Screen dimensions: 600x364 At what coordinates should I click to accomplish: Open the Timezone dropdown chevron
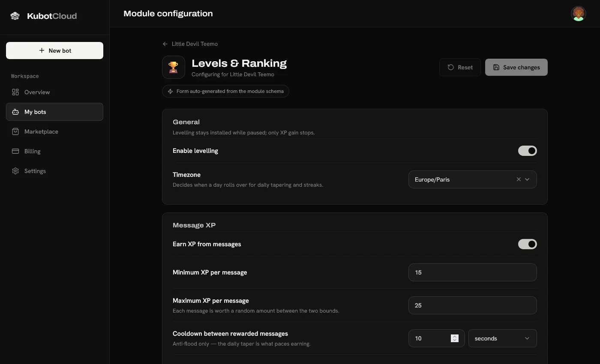pos(527,179)
